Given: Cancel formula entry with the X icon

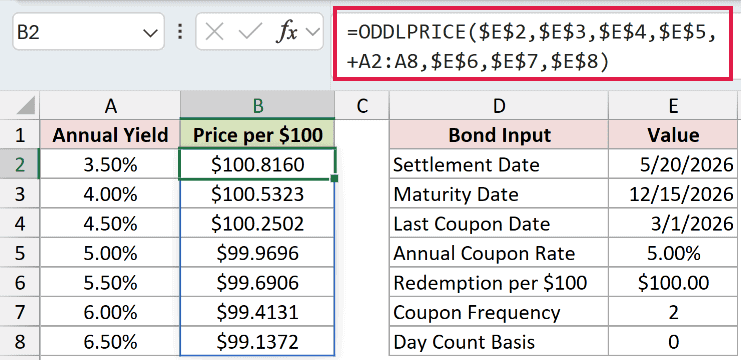Looking at the screenshot, I should point(215,32).
